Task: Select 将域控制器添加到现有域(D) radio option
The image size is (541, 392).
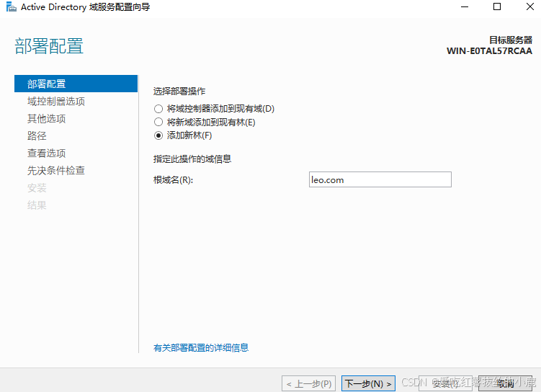Action: 158,109
